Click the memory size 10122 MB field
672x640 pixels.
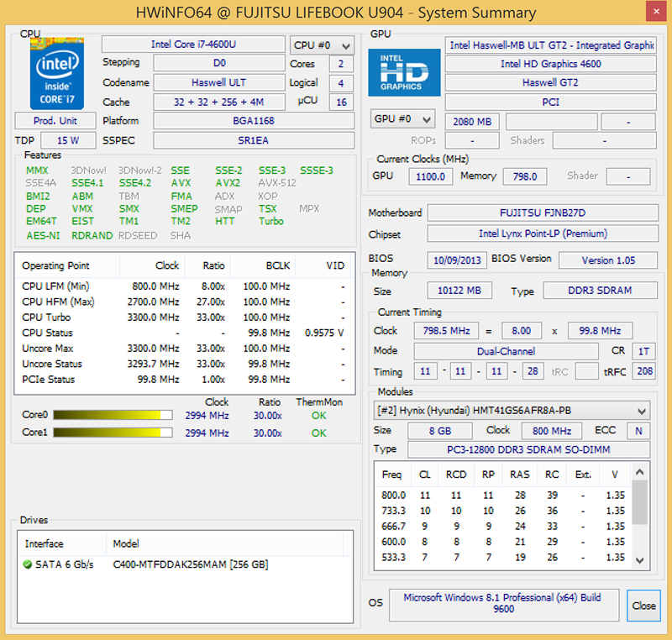pos(459,291)
